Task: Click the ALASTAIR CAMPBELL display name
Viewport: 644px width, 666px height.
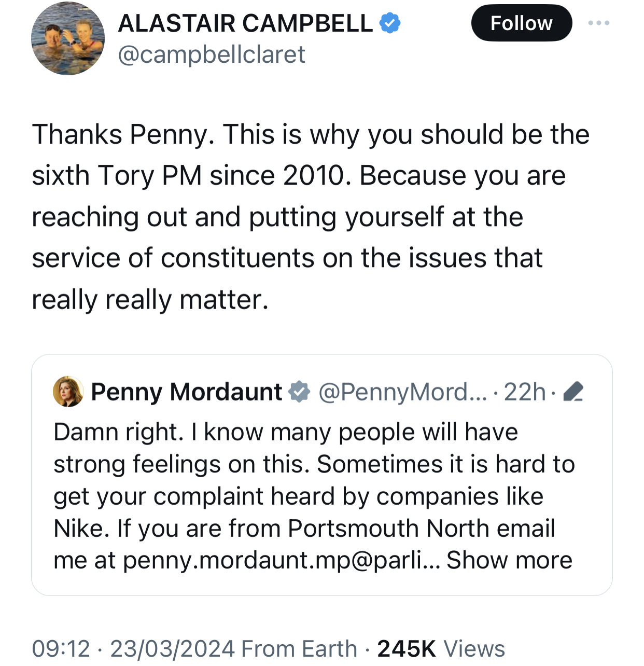Action: (245, 23)
